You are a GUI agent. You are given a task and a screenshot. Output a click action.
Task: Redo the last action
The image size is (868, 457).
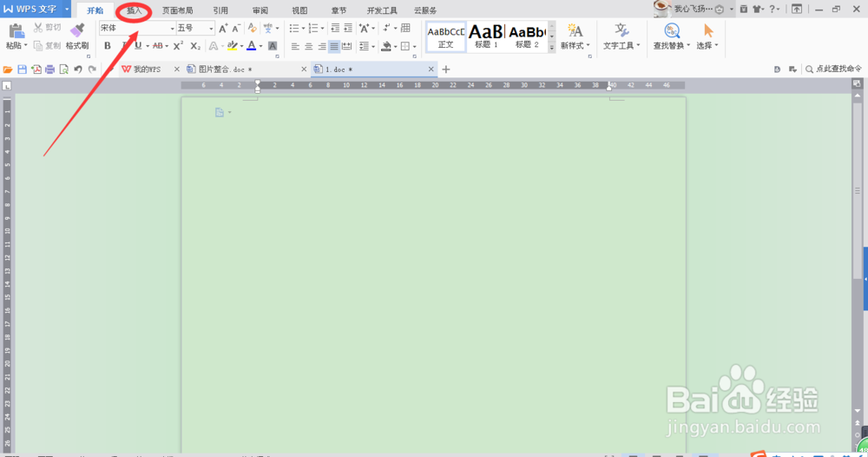tap(93, 70)
